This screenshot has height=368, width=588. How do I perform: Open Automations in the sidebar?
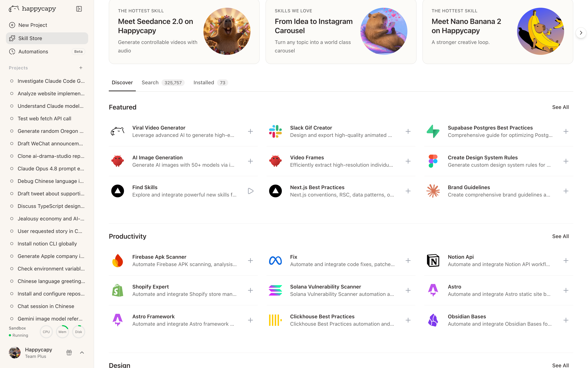[47, 52]
